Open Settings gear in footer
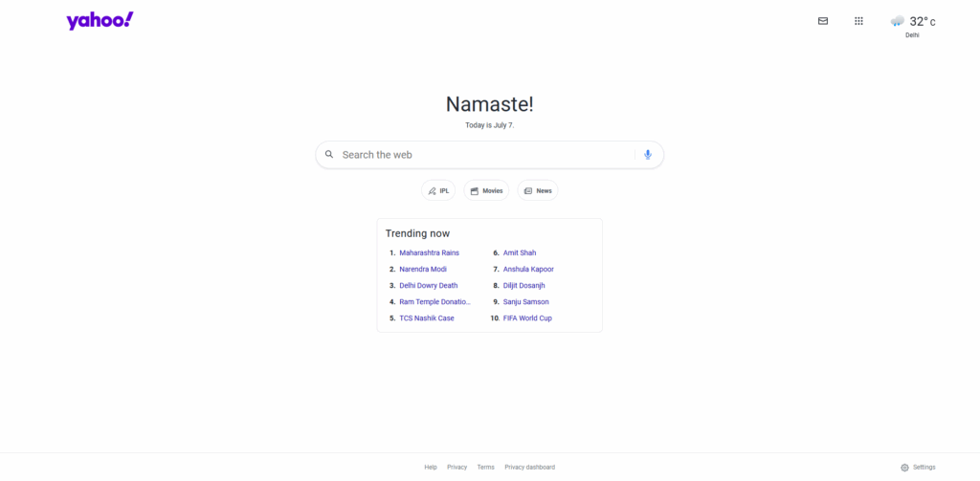This screenshot has height=481, width=980. [904, 468]
